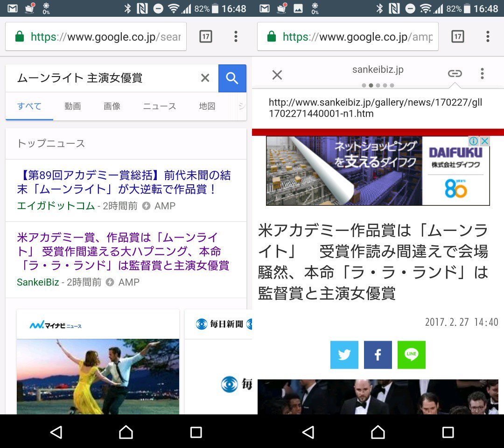Image resolution: width=504 pixels, height=448 pixels.
Task: Close the DAIFUKU ad with the X
Action: pos(485,141)
